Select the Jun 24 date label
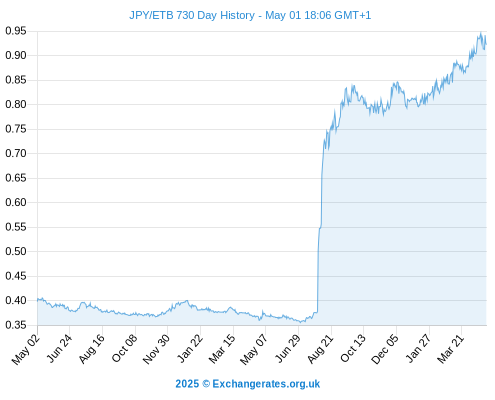The width and height of the screenshot is (495, 400). click(59, 349)
